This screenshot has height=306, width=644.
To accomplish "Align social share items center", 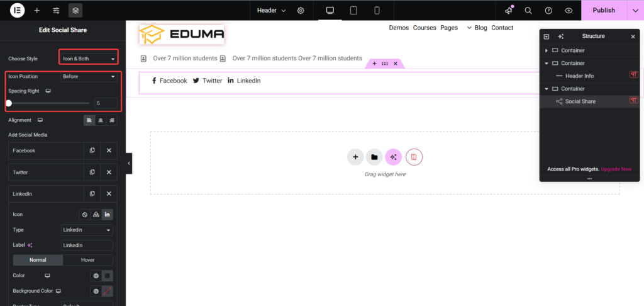I will (x=100, y=120).
